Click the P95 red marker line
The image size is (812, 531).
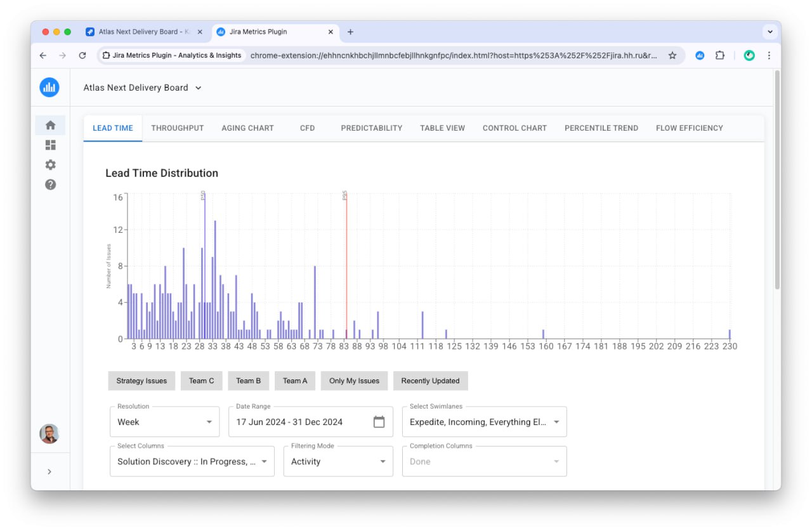pos(346,266)
